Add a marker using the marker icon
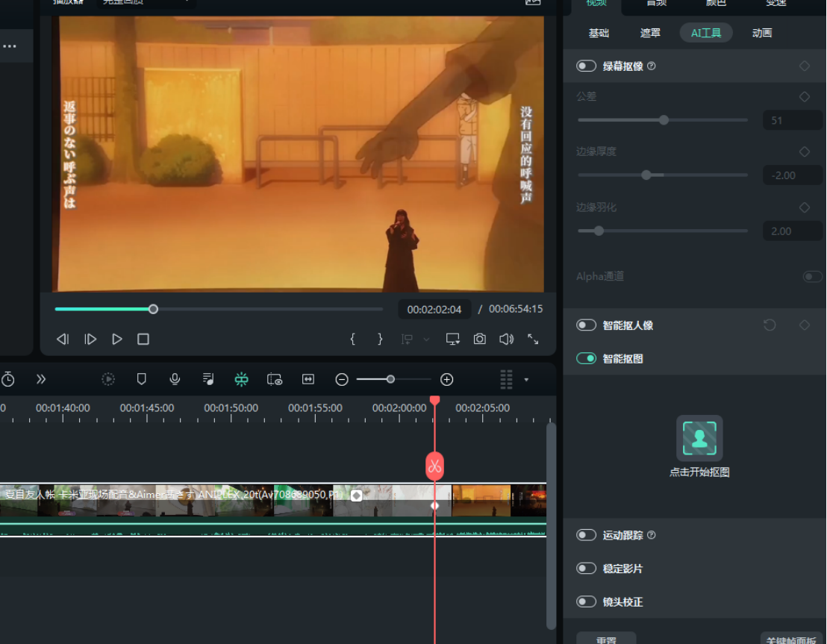Screen dimensions: 827x644 (141, 379)
